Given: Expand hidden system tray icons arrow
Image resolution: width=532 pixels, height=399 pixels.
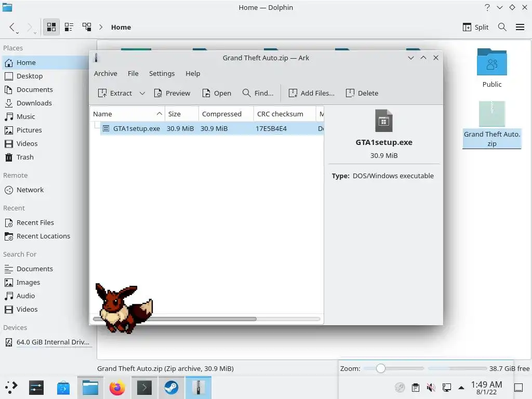Looking at the screenshot, I should tap(461, 388).
